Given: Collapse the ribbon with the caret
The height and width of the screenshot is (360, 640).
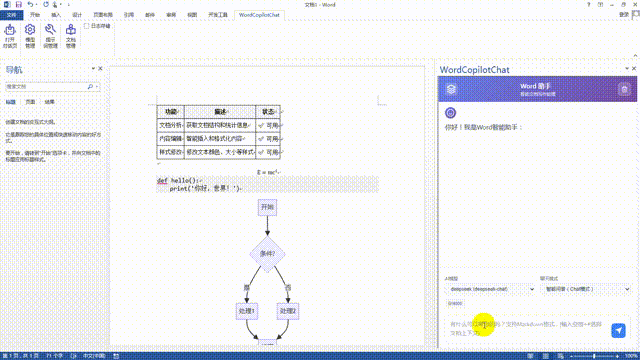Looking at the screenshot, I should click(x=635, y=56).
